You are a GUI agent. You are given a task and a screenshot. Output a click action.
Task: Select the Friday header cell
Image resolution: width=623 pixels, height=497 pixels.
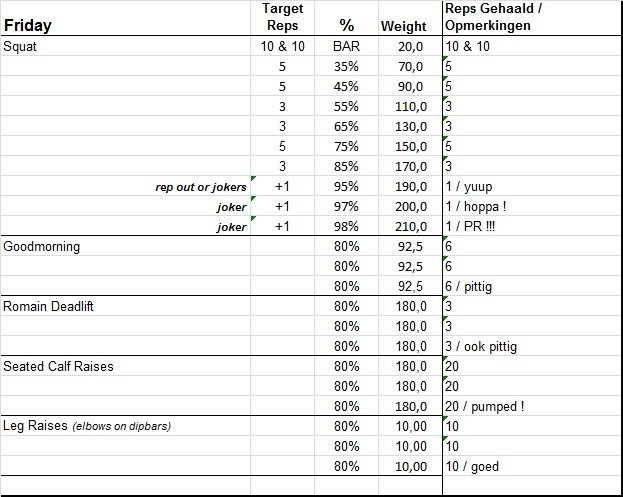click(28, 26)
